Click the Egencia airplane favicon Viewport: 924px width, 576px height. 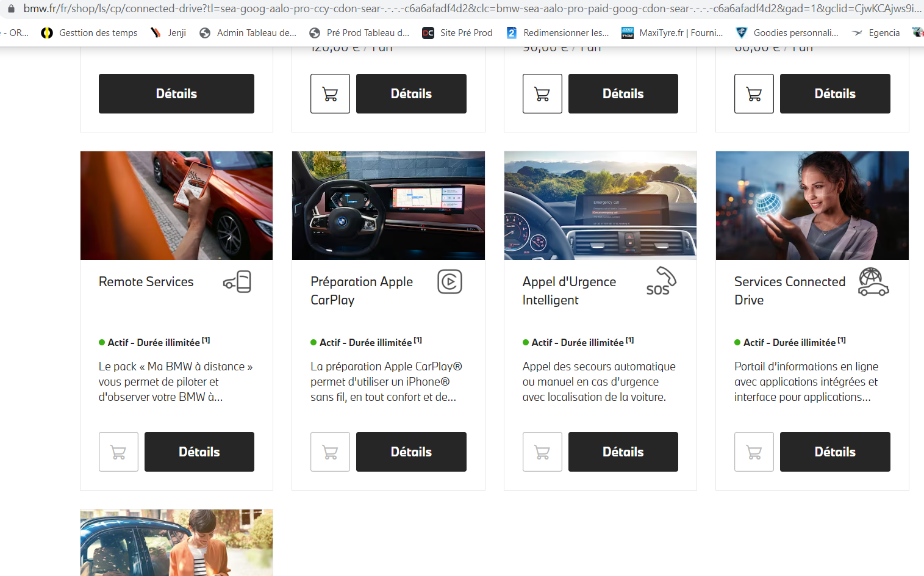[x=858, y=33]
